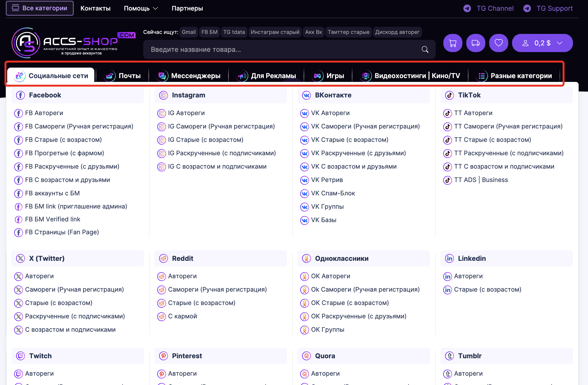Select the Gmail trending search tag
Image resolution: width=588 pixels, height=385 pixels.
coord(189,32)
